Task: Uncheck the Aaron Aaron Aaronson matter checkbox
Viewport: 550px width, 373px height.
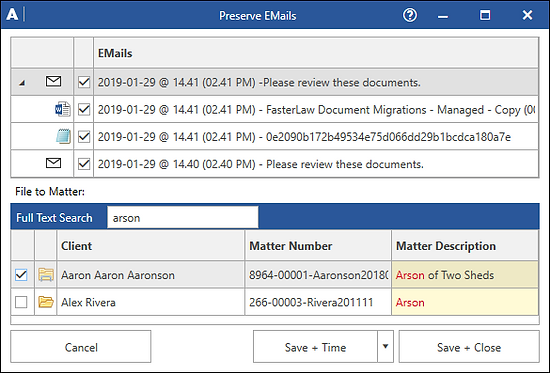Action: [21, 275]
